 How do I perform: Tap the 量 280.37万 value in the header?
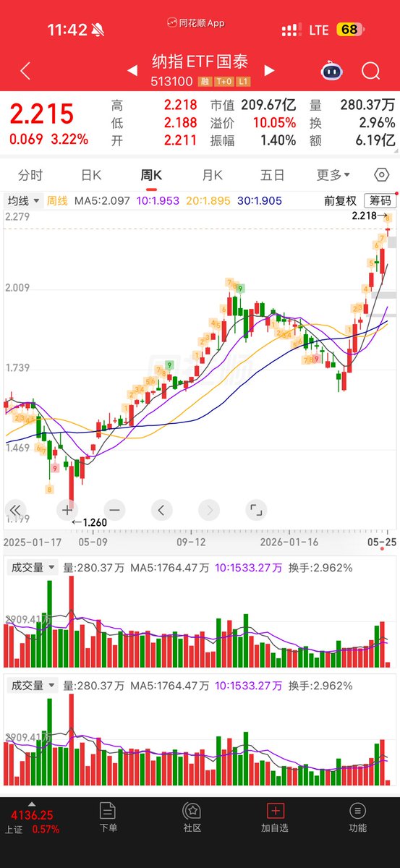pos(352,106)
